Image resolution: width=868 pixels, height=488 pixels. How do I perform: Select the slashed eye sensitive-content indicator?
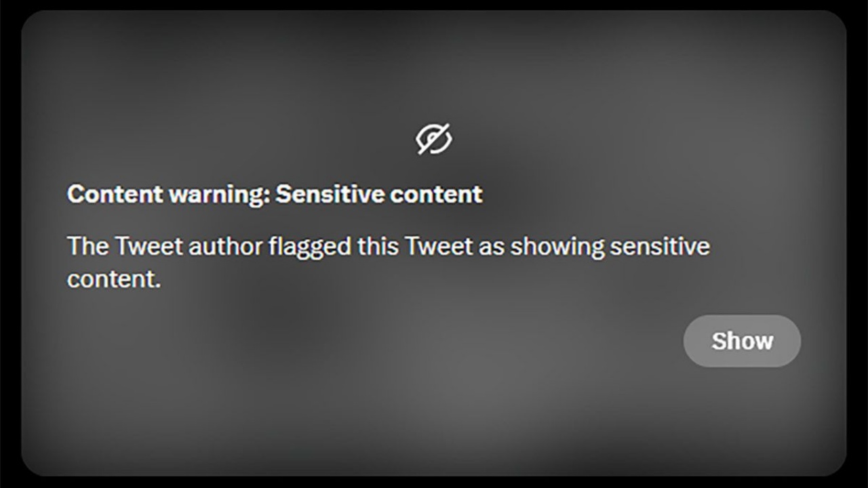pos(434,139)
